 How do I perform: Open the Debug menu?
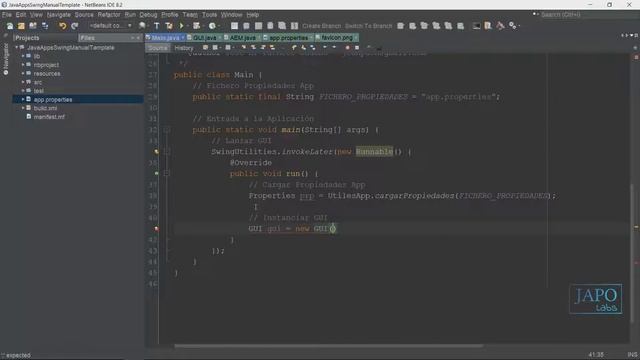tap(148, 15)
